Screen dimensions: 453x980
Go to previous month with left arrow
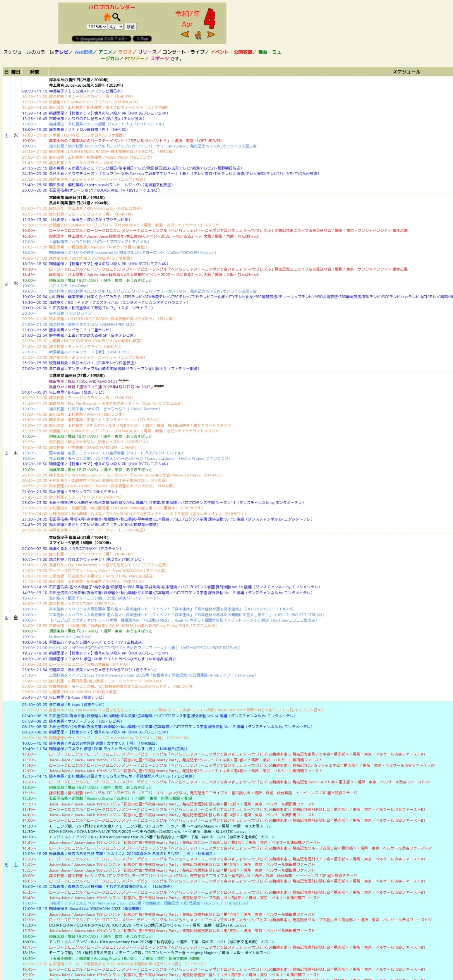tap(185, 34)
